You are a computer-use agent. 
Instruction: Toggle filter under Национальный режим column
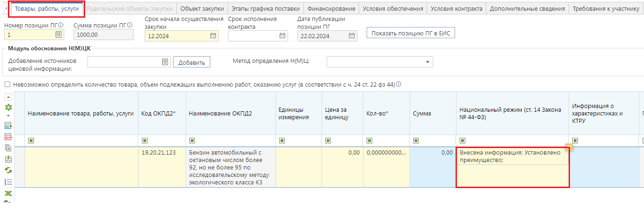tap(463, 140)
